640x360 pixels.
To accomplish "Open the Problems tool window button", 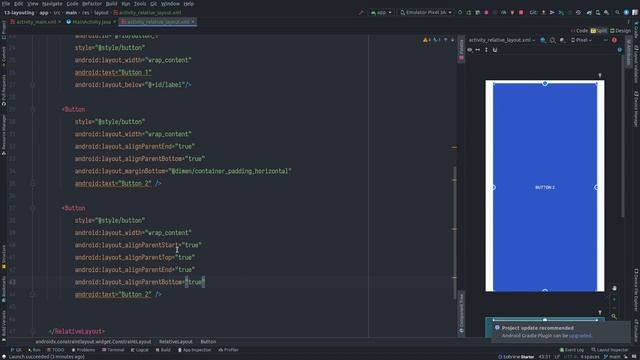I will point(83,350).
